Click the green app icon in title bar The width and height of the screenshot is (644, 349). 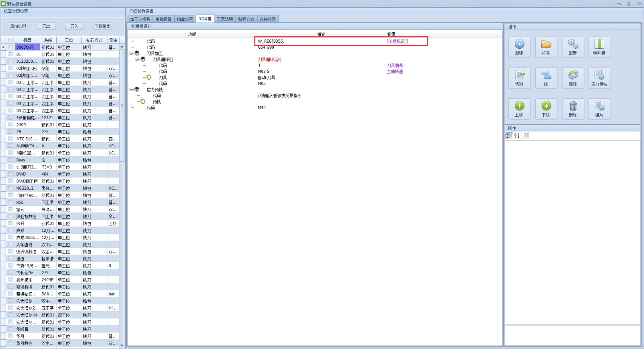(3, 4)
